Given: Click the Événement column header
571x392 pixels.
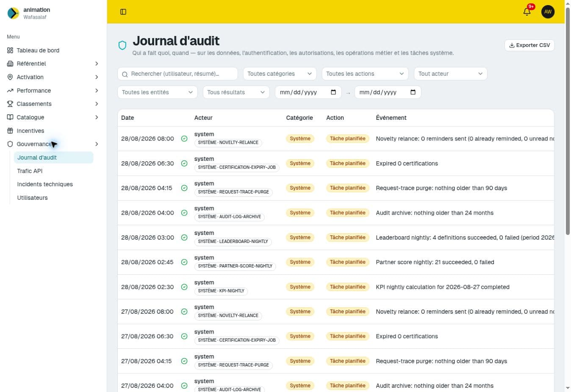Looking at the screenshot, I should (x=391, y=118).
